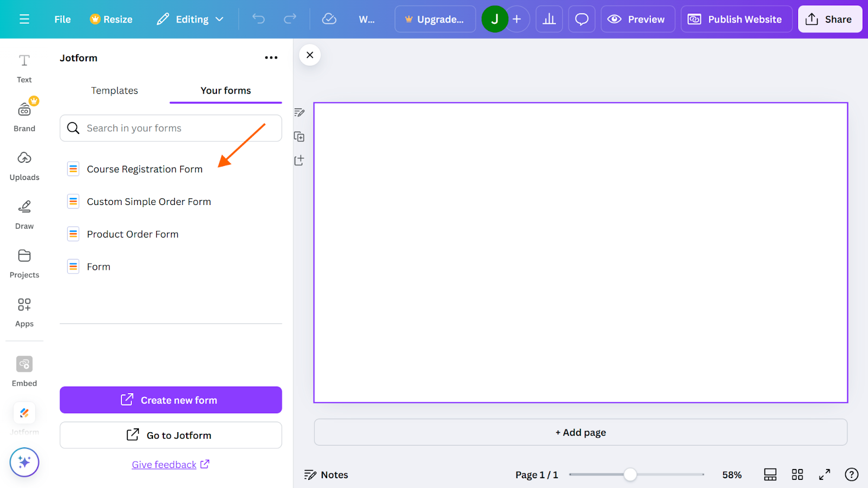Expand the Editing mode dropdown
This screenshot has width=868, height=488.
point(190,20)
